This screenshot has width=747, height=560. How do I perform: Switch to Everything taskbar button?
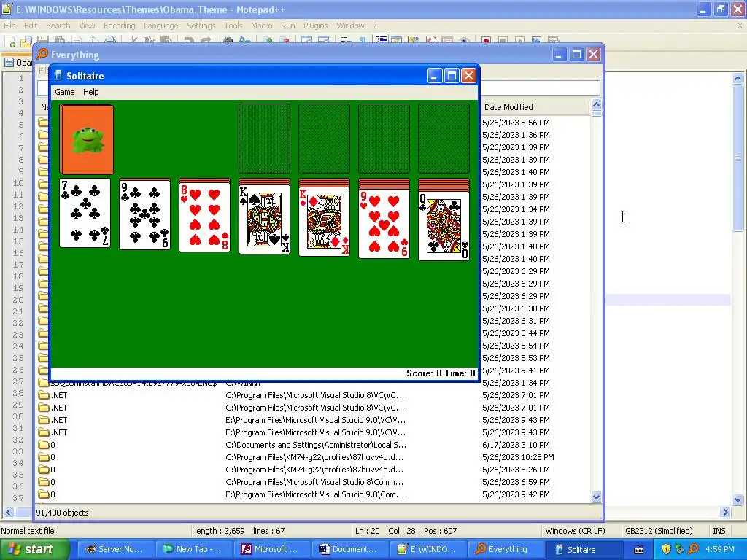coord(506,549)
